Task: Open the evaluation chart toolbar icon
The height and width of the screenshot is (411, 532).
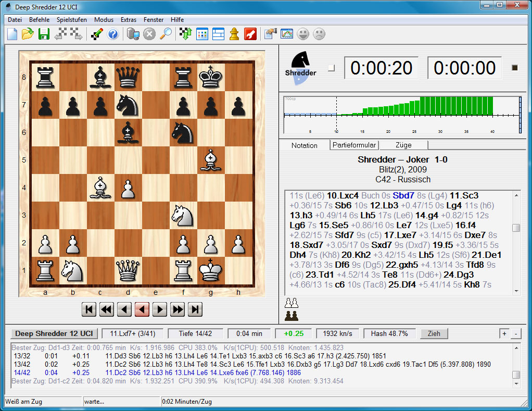Action: tap(287, 34)
